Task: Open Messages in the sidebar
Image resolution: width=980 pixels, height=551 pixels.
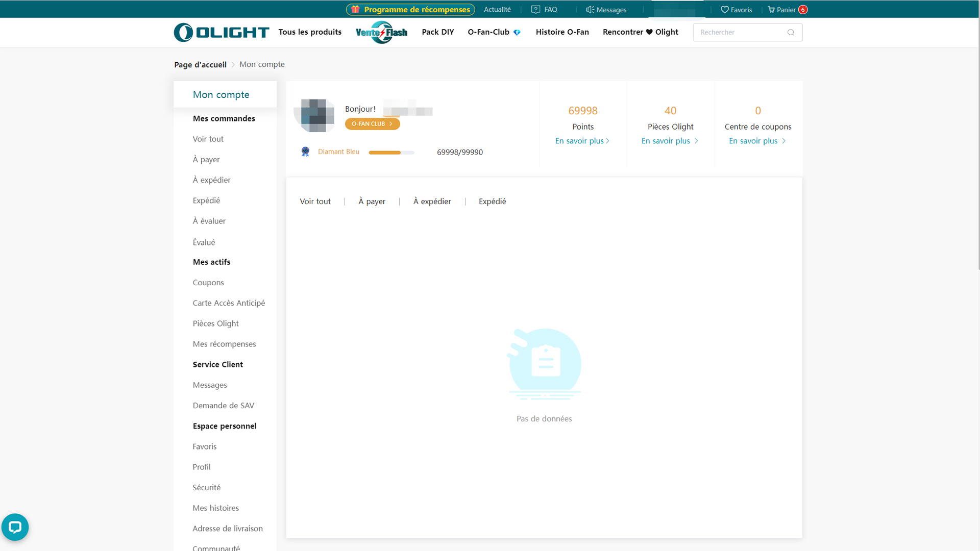Action: coord(210,385)
